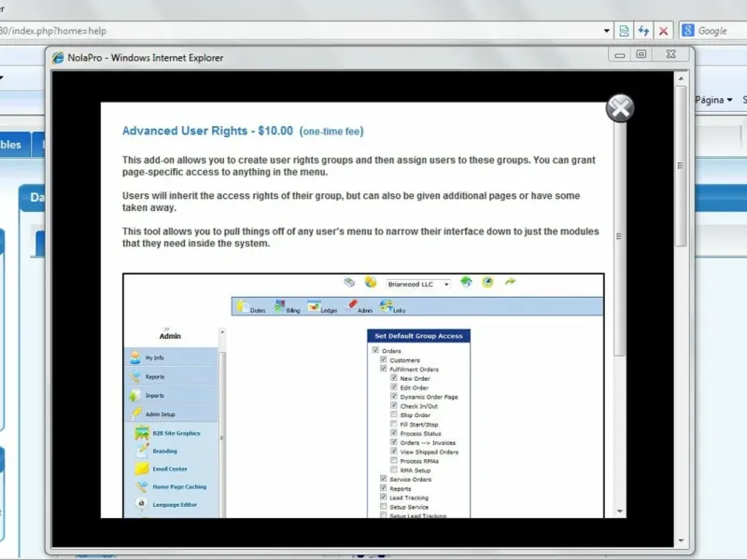
Task: Toggle the Service Orders checkbox
Action: coord(384,479)
